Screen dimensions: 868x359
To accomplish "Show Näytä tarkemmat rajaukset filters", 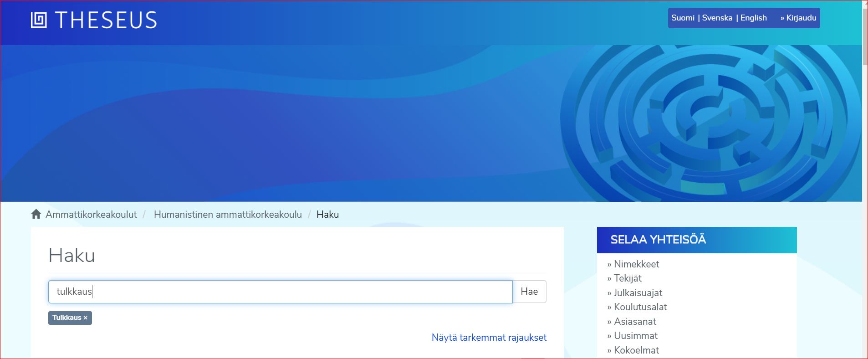I will pyautogui.click(x=489, y=338).
